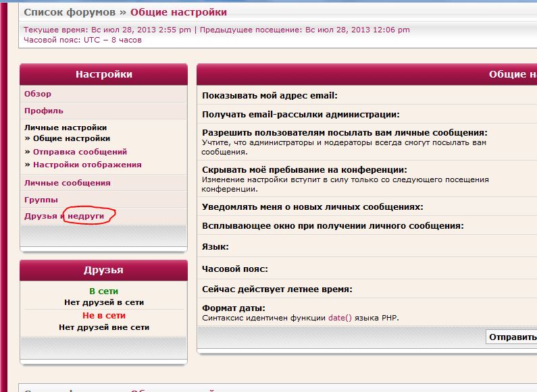This screenshot has height=392, width=537.
Task: Open the 'Обзор' section in sidebar
Action: pos(38,94)
